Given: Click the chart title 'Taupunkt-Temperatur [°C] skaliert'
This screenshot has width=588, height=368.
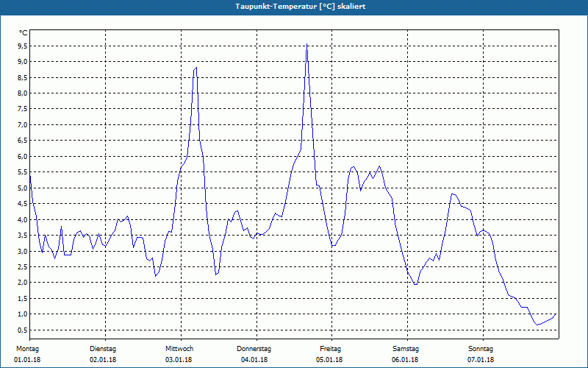Looking at the screenshot, I should point(301,7).
